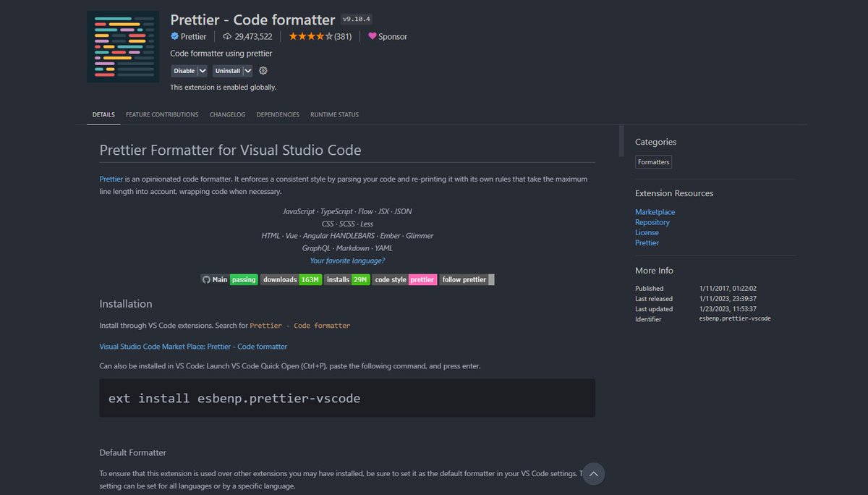Click the follow prettier badge

point(463,279)
